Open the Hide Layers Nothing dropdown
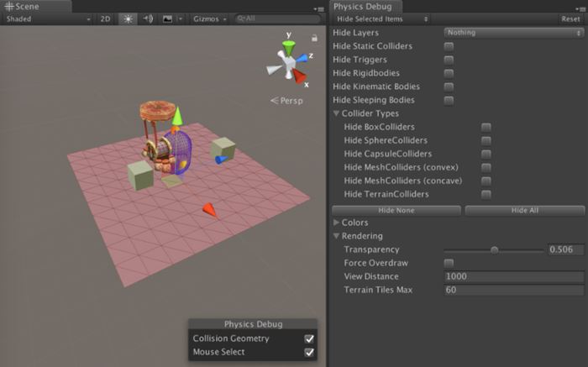This screenshot has height=367, width=588. 513,33
